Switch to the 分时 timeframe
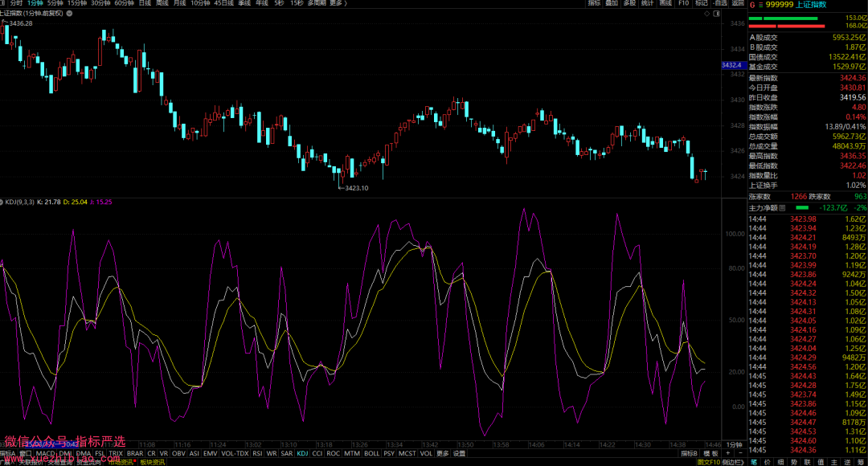 16,2
